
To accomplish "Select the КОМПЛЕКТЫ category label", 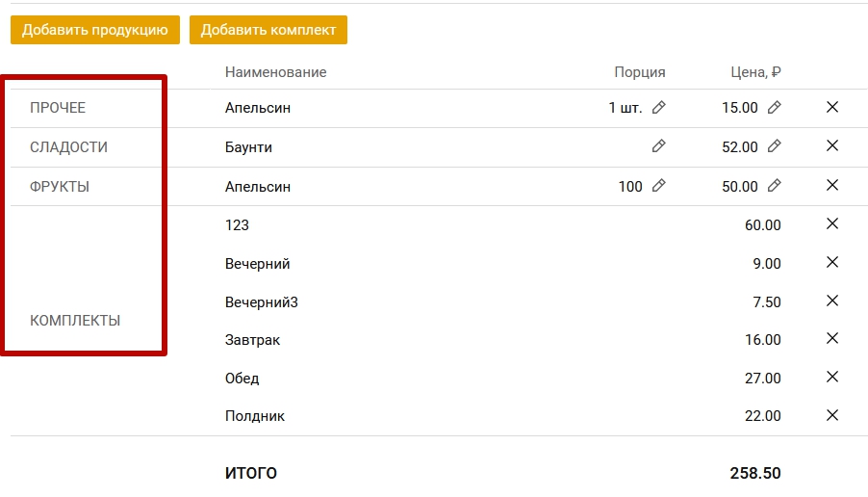I will pyautogui.click(x=75, y=320).
